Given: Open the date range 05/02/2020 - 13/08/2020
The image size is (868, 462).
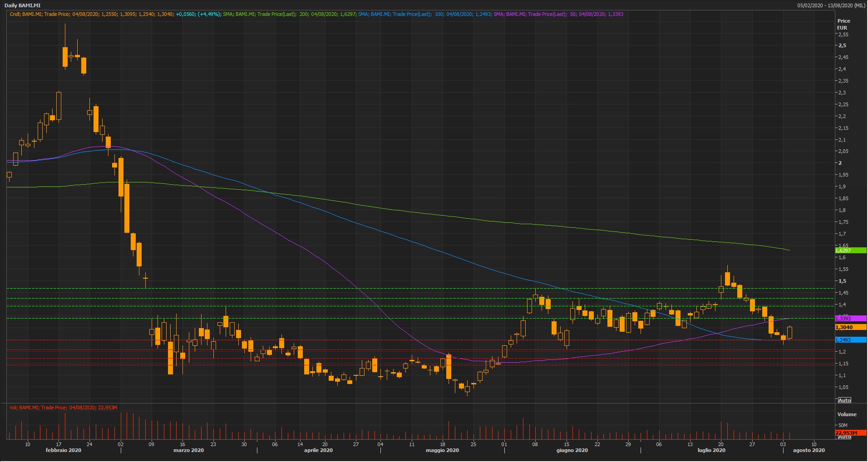Looking at the screenshot, I should click(831, 5).
